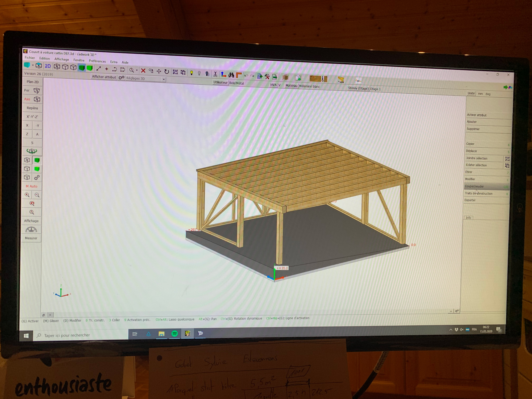Toggle left panel wireframe cube
This screenshot has width=532, height=399.
point(27,160)
